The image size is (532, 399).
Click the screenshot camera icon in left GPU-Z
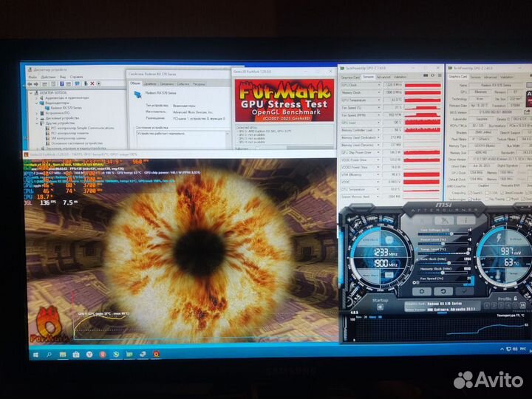click(x=426, y=75)
